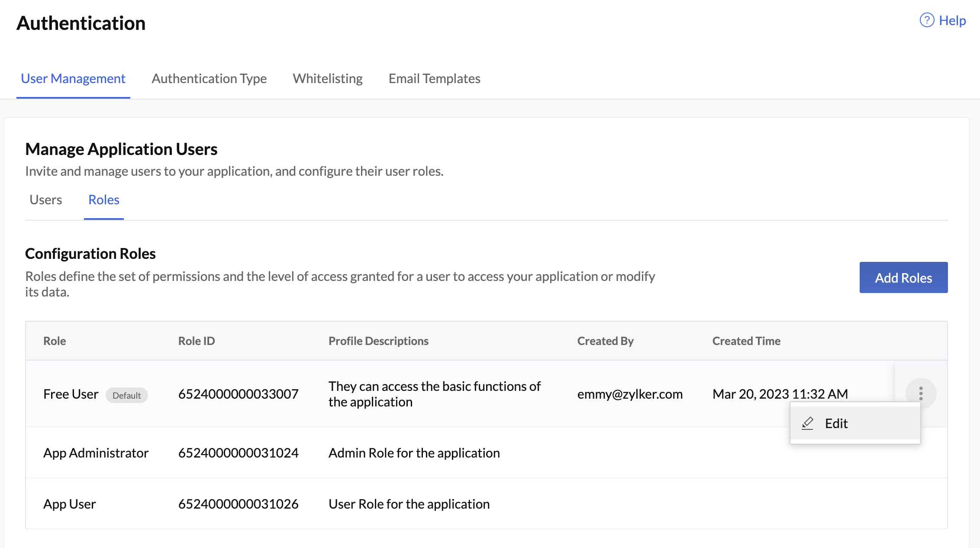Select the Users sub-tab

coord(45,200)
